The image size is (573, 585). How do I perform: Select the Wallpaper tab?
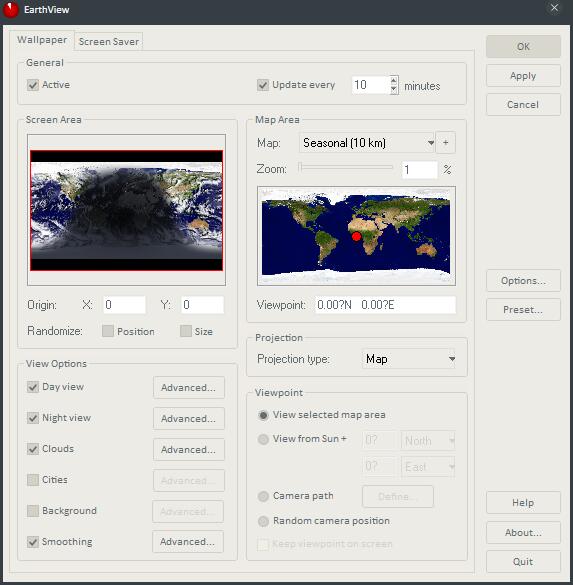tap(42, 40)
